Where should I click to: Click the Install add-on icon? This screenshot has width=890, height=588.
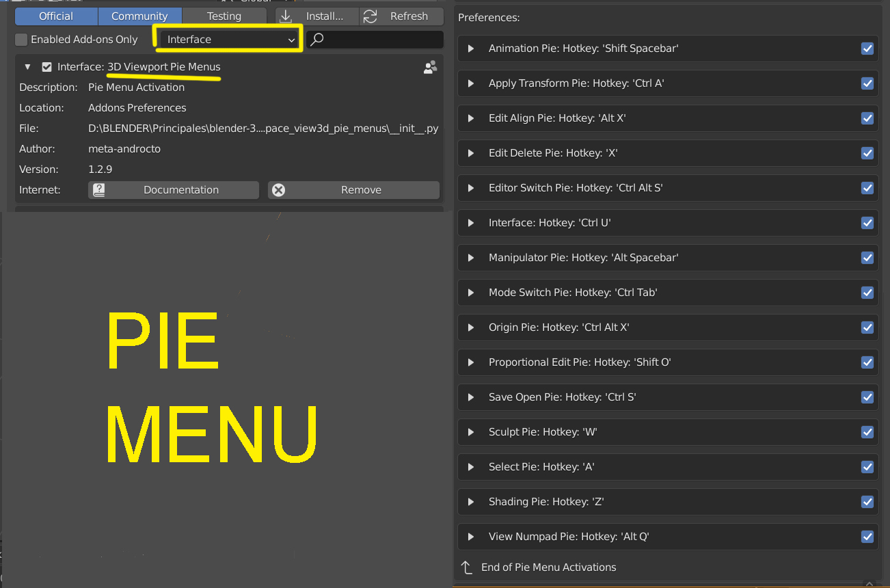click(x=286, y=16)
